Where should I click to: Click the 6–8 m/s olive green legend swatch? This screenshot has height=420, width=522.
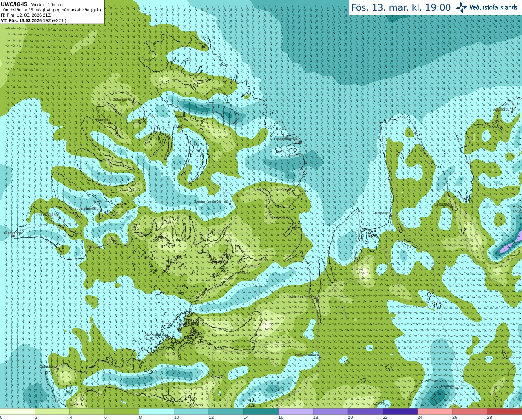(x=122, y=411)
